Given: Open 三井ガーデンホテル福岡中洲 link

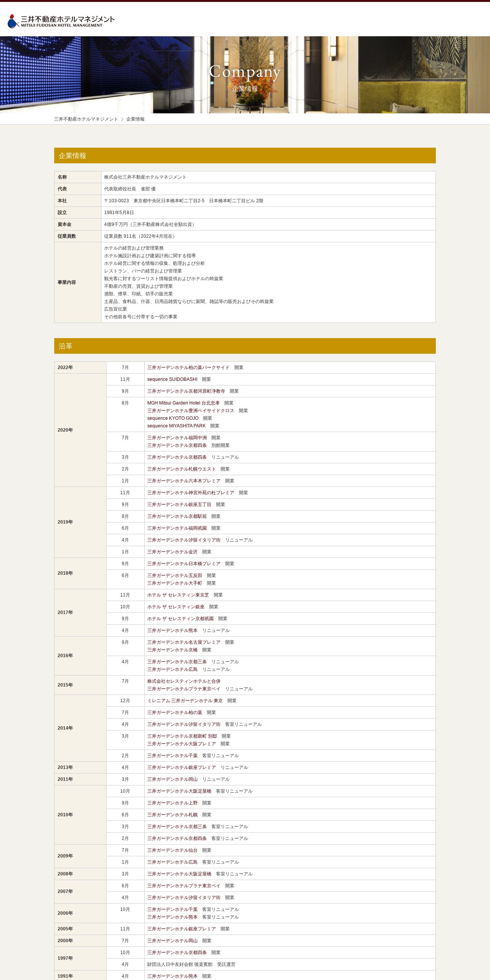Looking at the screenshot, I should (x=177, y=438).
